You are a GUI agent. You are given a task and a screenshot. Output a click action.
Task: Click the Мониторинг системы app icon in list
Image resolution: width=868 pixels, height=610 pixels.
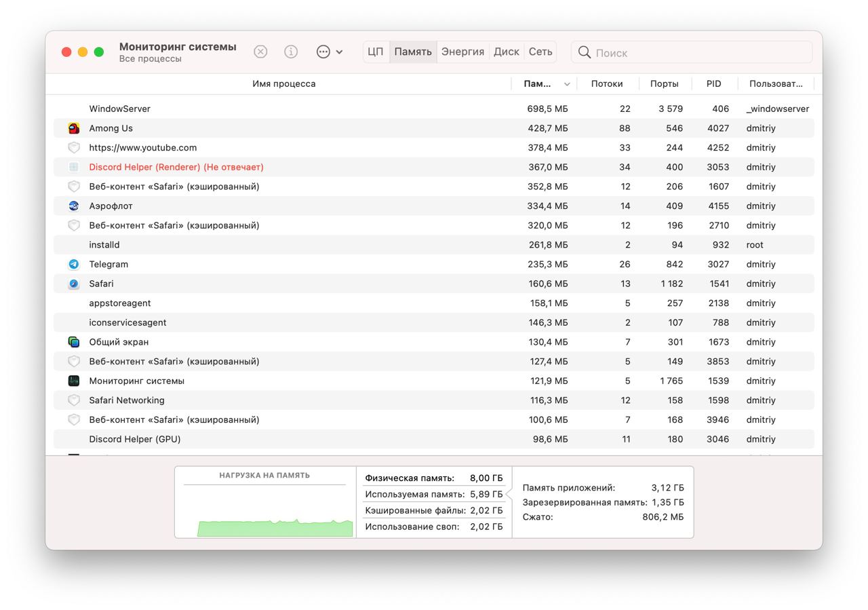tap(74, 381)
